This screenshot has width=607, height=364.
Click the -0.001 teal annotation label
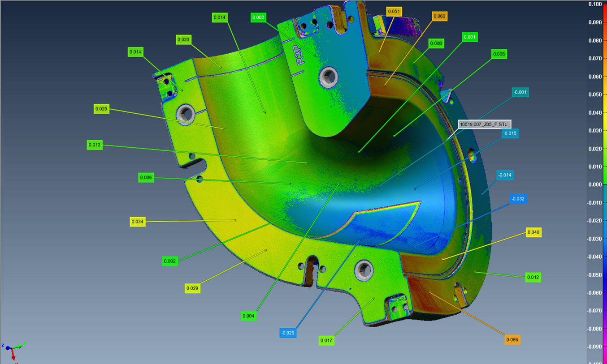tap(520, 93)
